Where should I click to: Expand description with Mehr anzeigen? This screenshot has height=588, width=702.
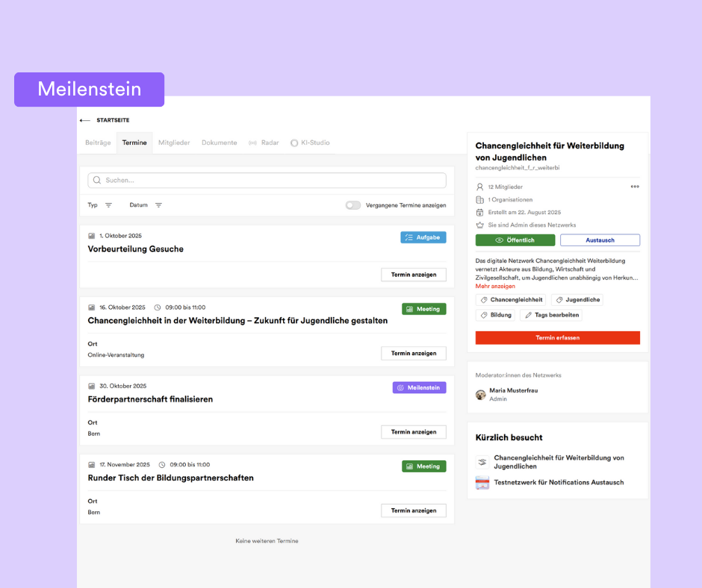pyautogui.click(x=495, y=287)
